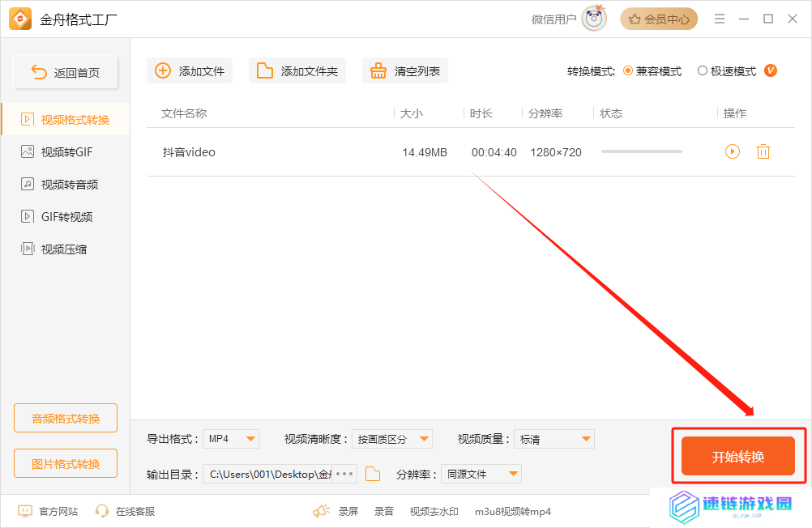Open the 官方网站 link
Image resolution: width=812 pixels, height=528 pixels.
[48, 512]
